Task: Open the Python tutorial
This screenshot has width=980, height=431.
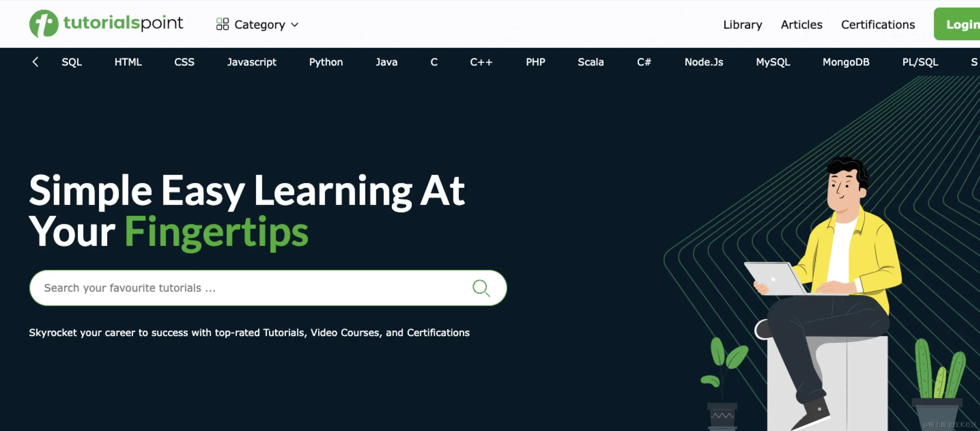Action: click(326, 62)
